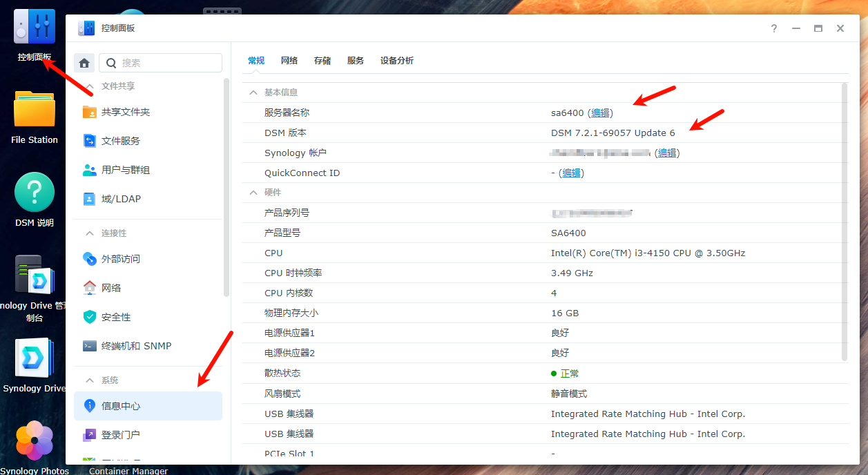Click the CPU 内核数 label
The height and width of the screenshot is (475, 868).
(289, 293)
